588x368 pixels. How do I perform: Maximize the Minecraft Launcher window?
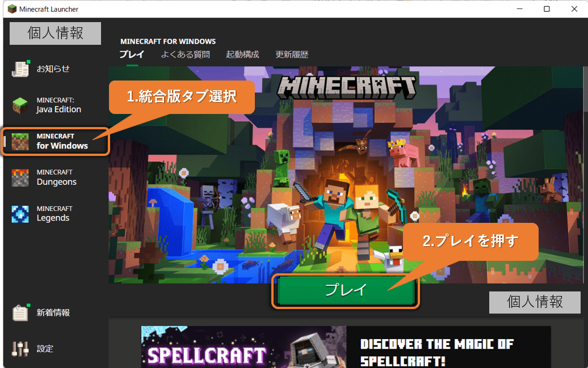[547, 9]
